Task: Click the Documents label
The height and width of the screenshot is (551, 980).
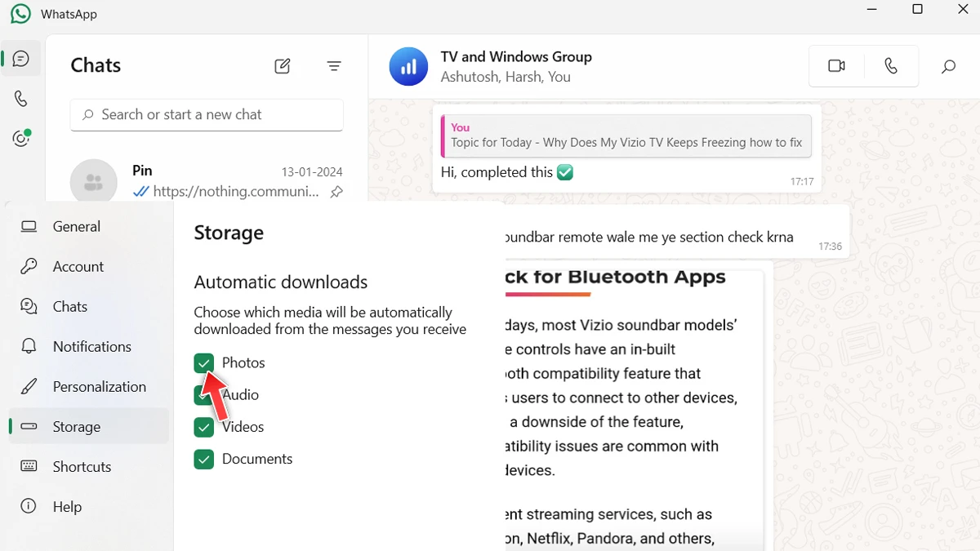Action: [x=257, y=459]
